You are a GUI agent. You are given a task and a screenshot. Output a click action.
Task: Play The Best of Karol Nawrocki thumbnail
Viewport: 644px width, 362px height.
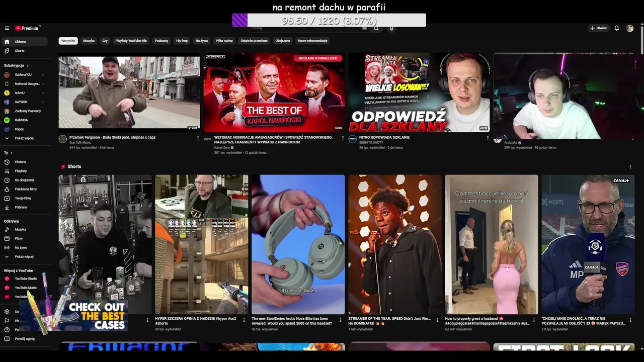point(274,92)
